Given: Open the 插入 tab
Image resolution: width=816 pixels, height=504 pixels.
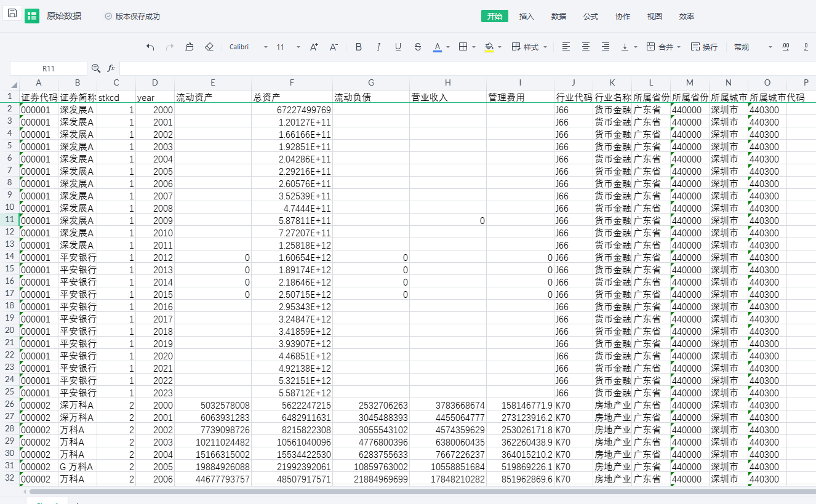Looking at the screenshot, I should pos(527,16).
